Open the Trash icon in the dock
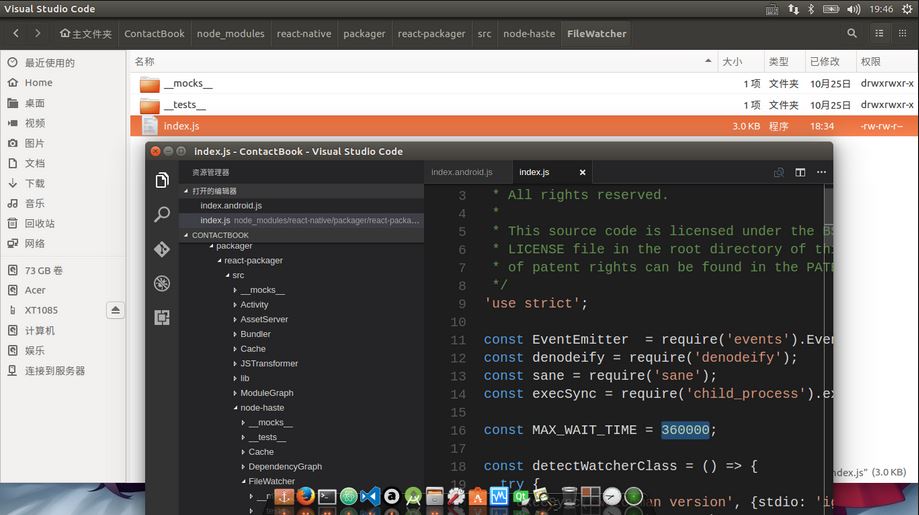 569,496
